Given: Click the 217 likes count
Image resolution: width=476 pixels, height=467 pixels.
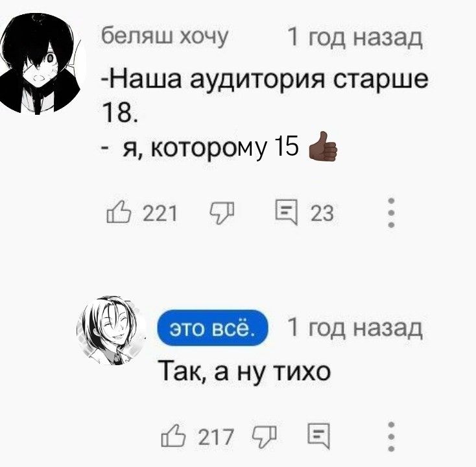Looking at the screenshot, I should 216,437.
